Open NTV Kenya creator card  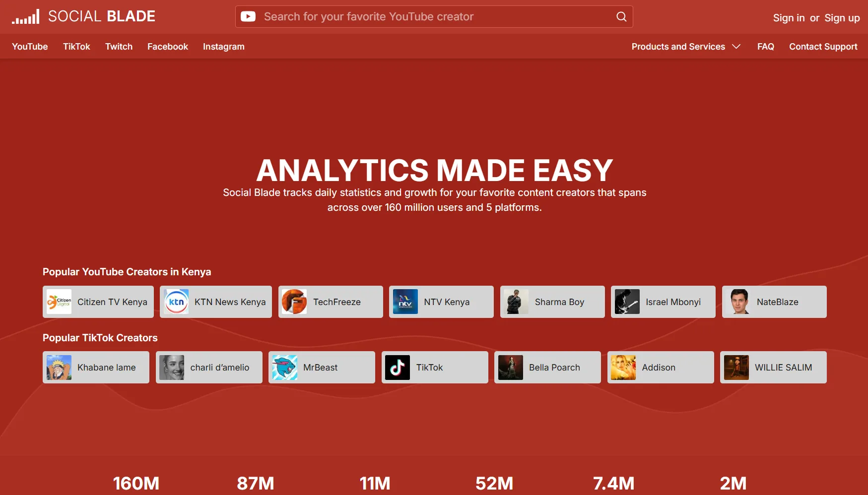[x=441, y=302]
